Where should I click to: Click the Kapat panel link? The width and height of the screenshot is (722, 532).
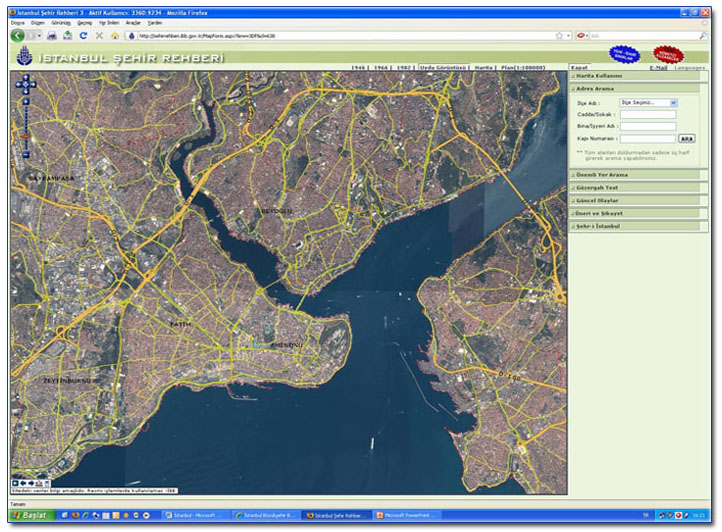coord(579,68)
